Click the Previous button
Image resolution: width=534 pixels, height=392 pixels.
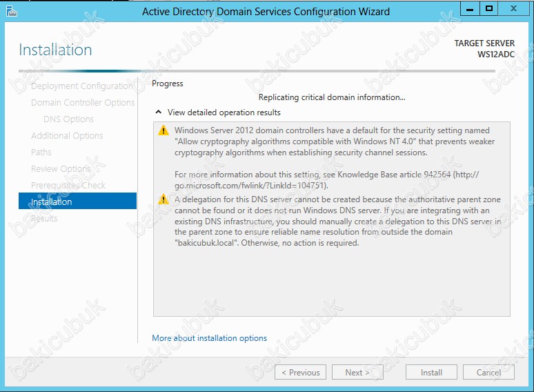point(300,372)
